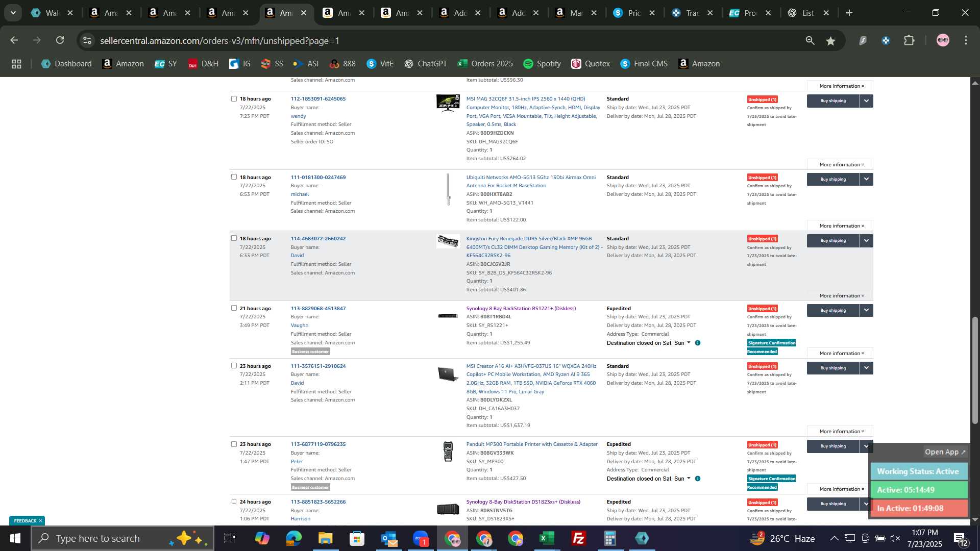Screen dimensions: 980x551
Task: View site information icon in address bar
Action: click(x=88, y=40)
